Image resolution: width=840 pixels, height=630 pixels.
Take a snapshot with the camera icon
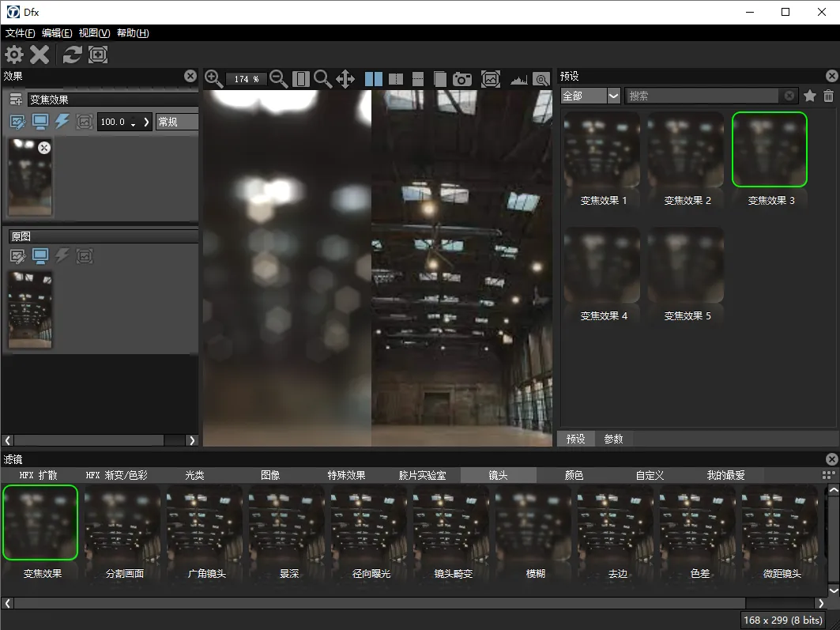point(461,79)
